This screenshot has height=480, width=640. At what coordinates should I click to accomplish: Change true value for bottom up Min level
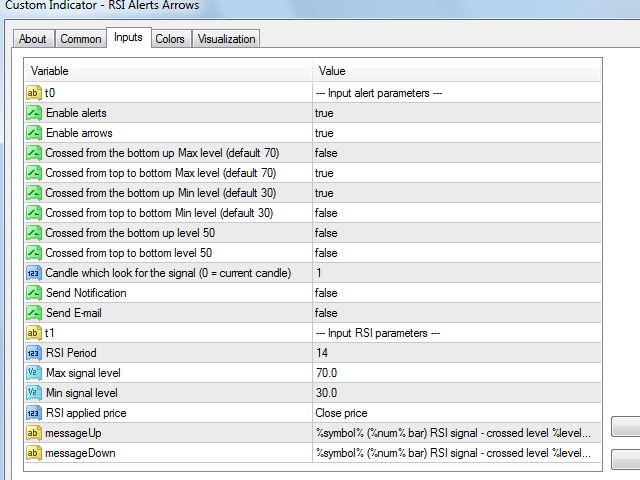pos(457,193)
